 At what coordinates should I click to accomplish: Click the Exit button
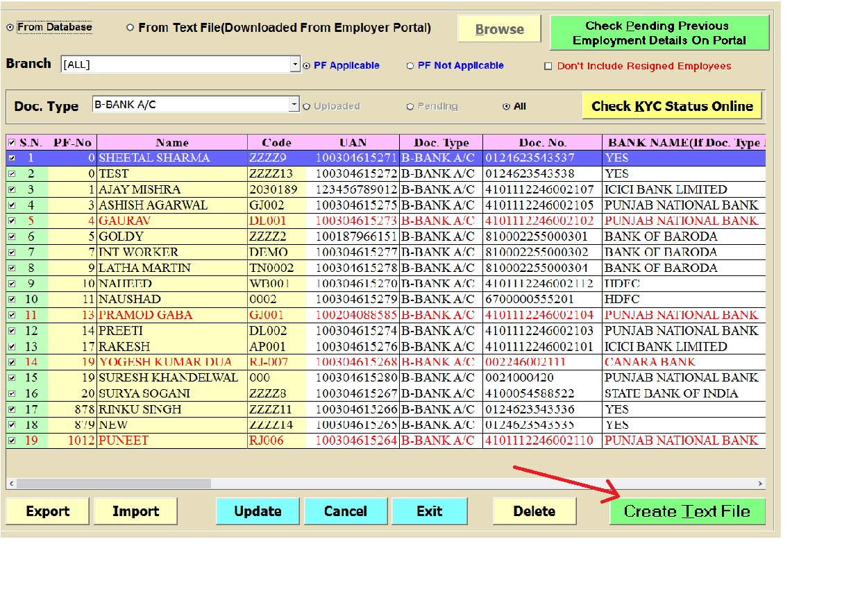pos(429,512)
